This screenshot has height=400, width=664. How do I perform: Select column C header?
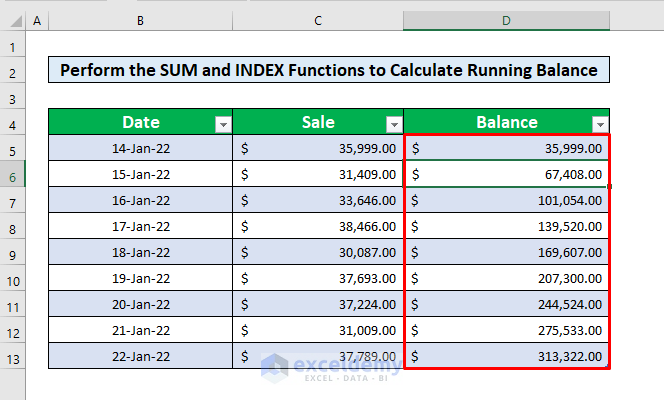[317, 21]
